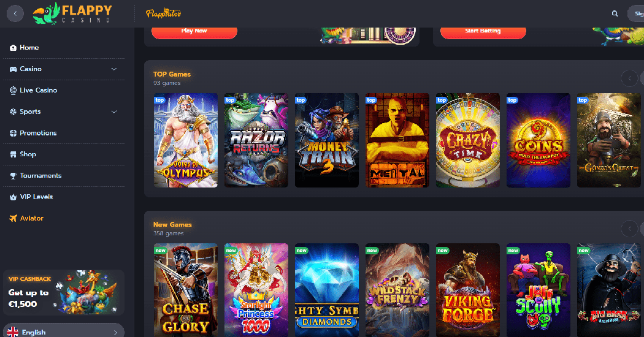Click the Start Betting button

pos(483,32)
